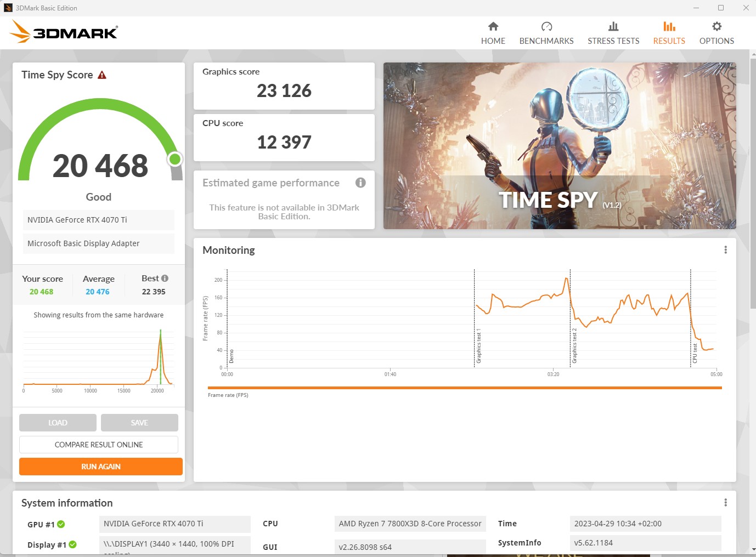Click the Frame rate (FPS) legend label

pyautogui.click(x=228, y=395)
